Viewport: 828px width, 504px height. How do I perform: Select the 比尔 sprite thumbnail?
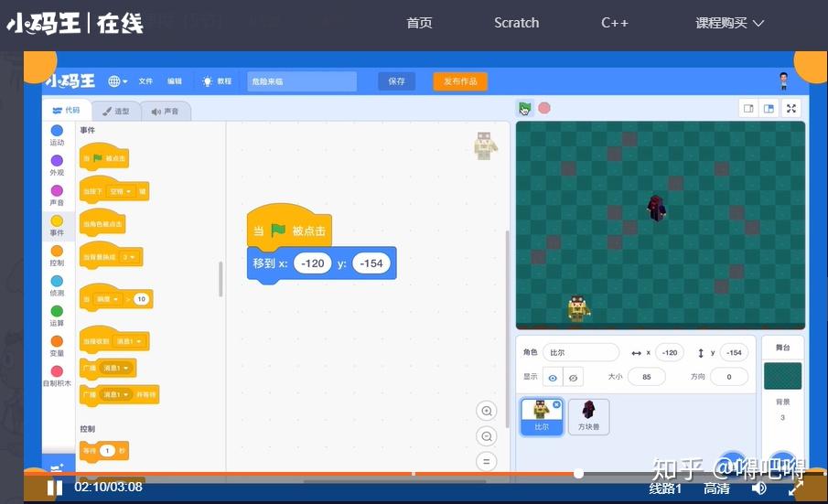click(x=542, y=417)
